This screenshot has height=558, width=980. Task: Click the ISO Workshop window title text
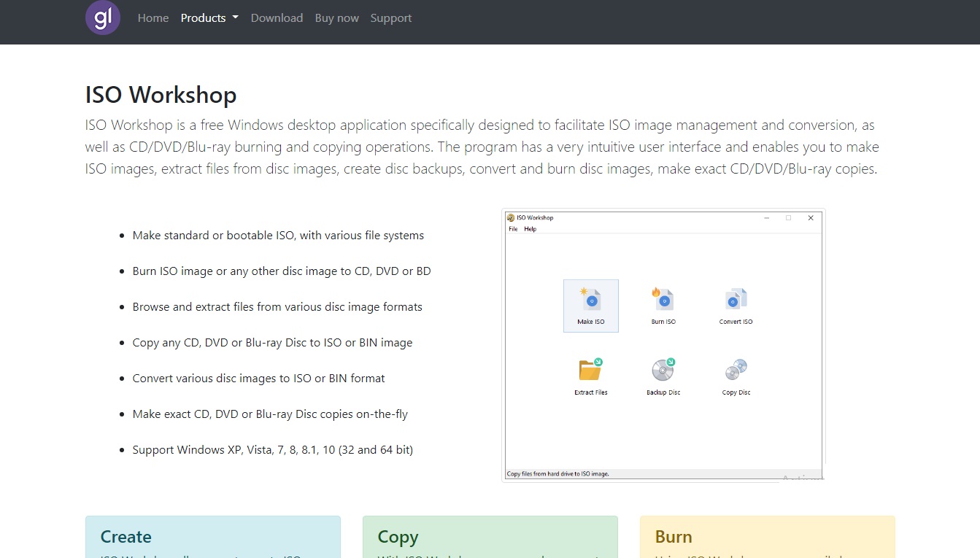point(535,217)
